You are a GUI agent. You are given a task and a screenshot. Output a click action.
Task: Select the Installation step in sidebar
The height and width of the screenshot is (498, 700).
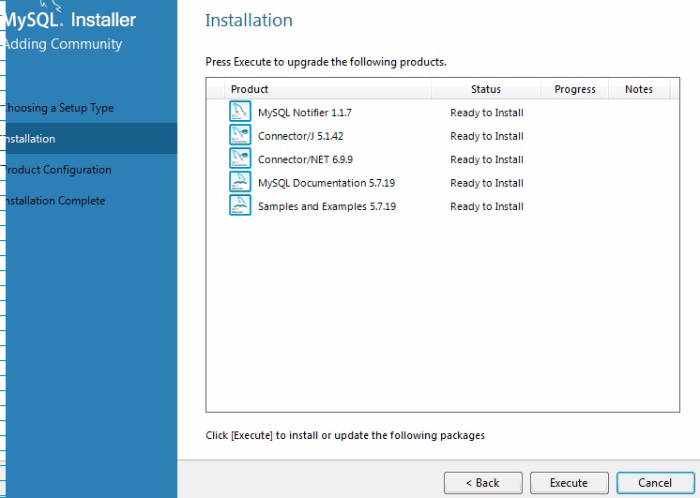coord(92,139)
